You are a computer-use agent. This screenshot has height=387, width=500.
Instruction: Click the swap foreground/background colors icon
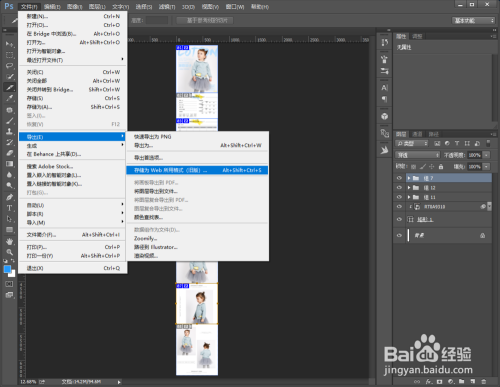click(13, 261)
